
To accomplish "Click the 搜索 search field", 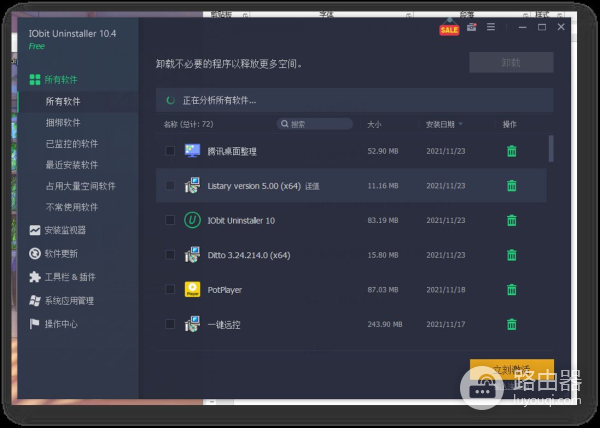I will click(315, 125).
